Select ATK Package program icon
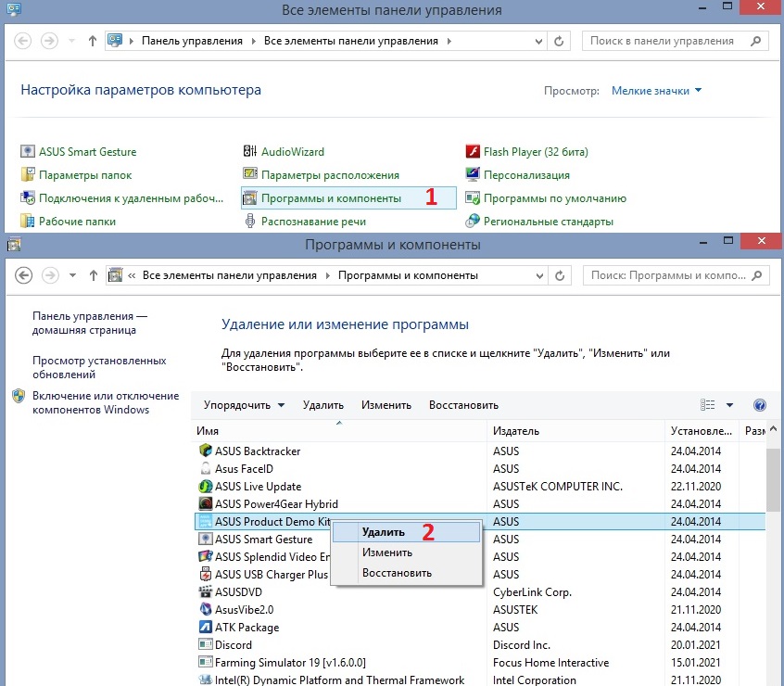The height and width of the screenshot is (686, 784). (205, 627)
